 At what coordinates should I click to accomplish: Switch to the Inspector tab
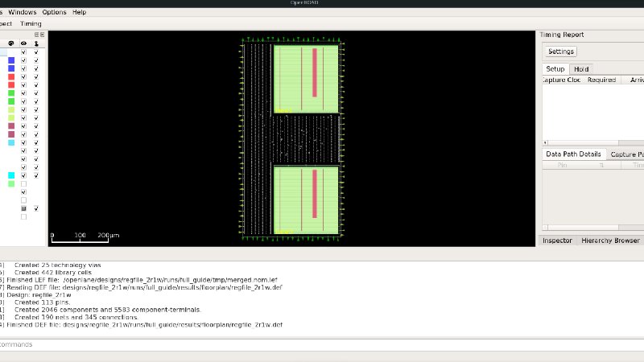[557, 241]
